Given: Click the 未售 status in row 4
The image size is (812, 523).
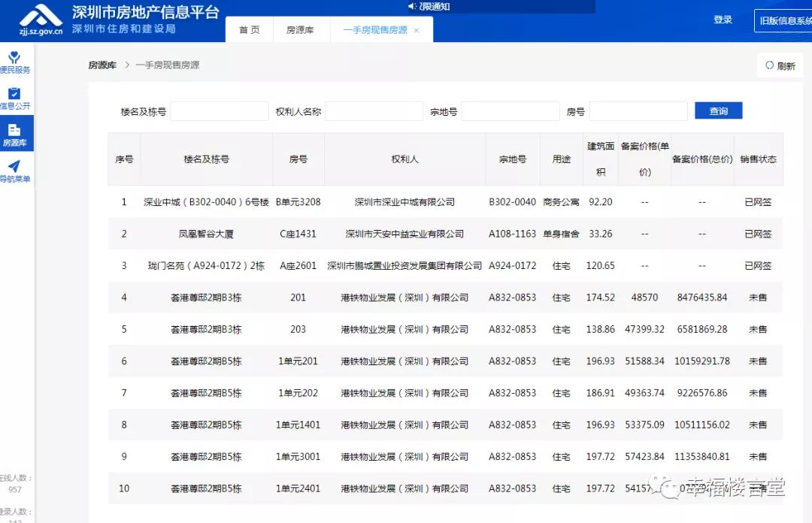Looking at the screenshot, I should [758, 298].
